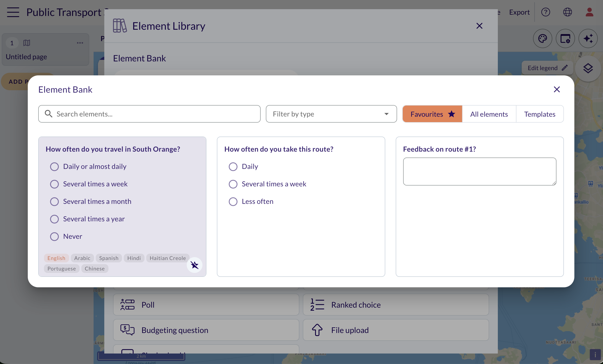Select the Spanish language tag
This screenshot has height=364, width=603.
pos(109,258)
